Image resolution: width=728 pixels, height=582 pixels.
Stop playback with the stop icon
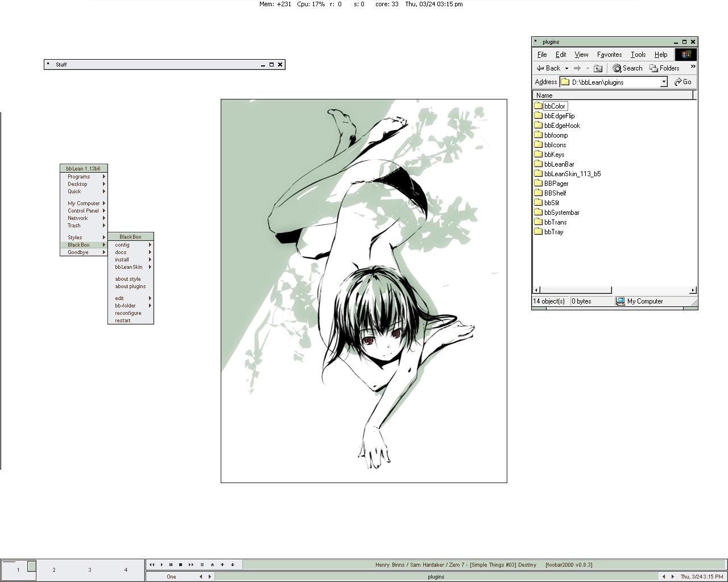click(x=180, y=564)
